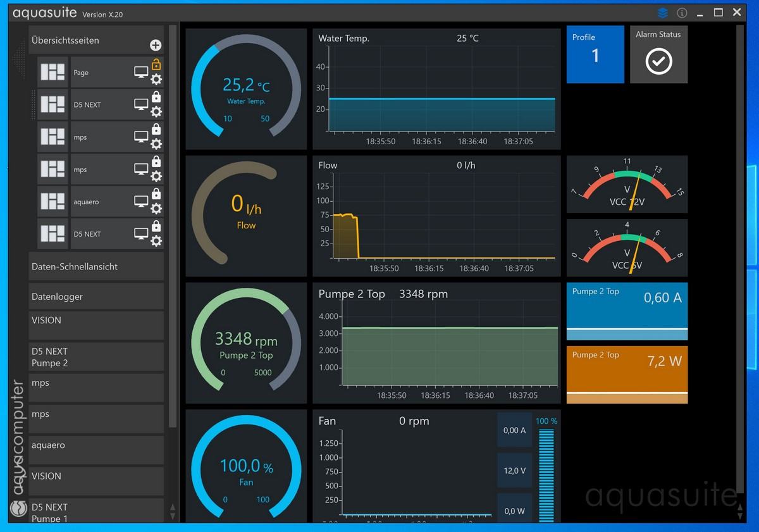Screen dimensions: 759x532
Task: Expand the VISION section below Datenlogger
Action: click(96, 325)
